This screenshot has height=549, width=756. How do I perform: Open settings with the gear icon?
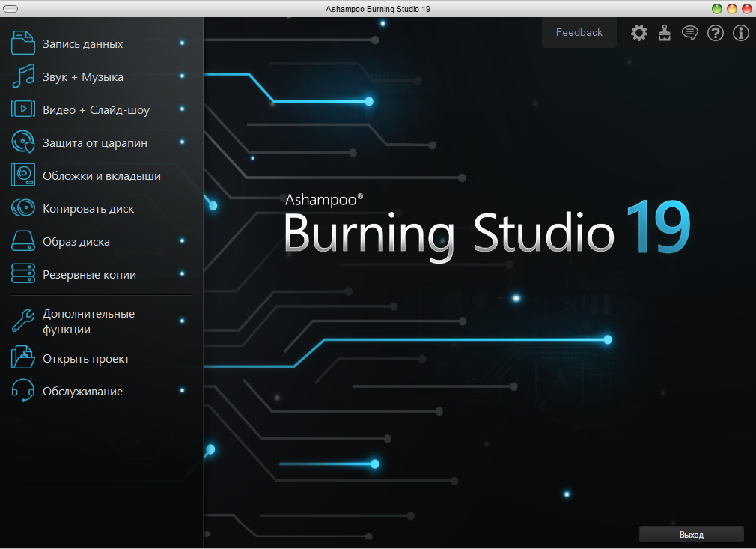click(638, 33)
